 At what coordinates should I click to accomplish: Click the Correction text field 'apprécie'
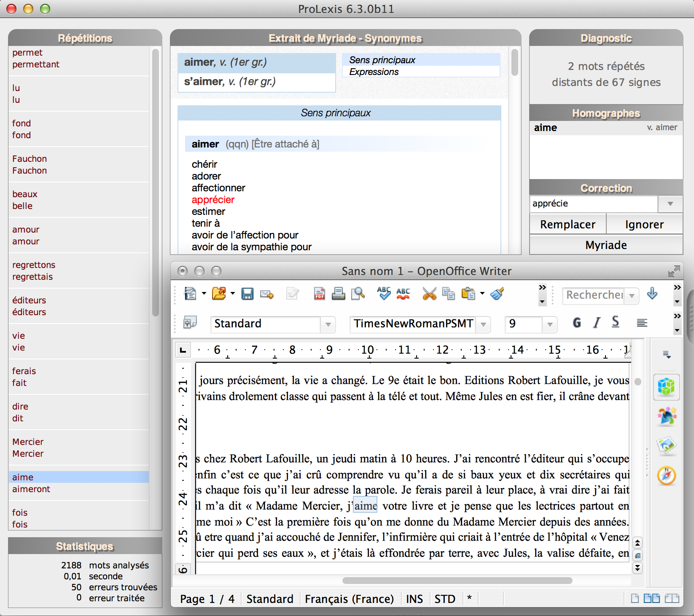(x=594, y=204)
